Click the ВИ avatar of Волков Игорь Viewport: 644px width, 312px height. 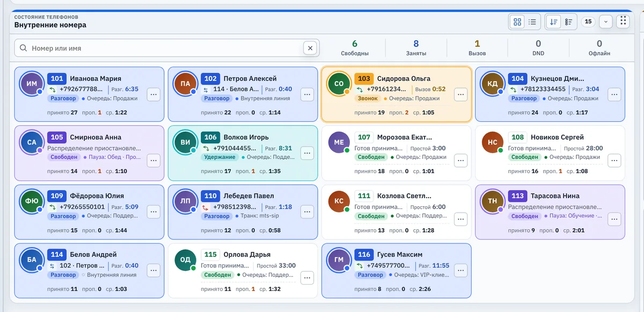185,142
